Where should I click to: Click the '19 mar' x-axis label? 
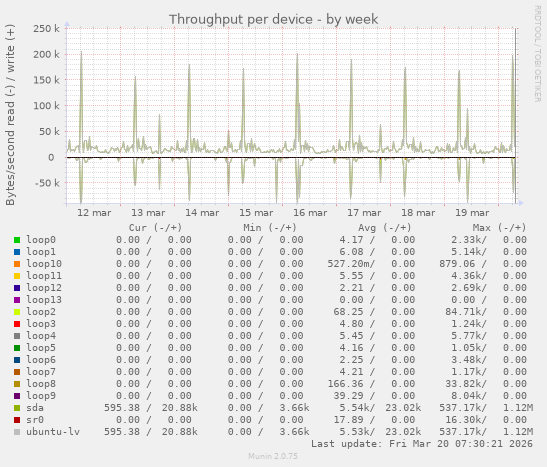tap(472, 213)
